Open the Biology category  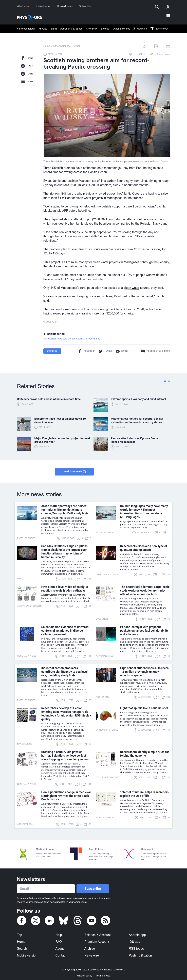(x=105, y=29)
